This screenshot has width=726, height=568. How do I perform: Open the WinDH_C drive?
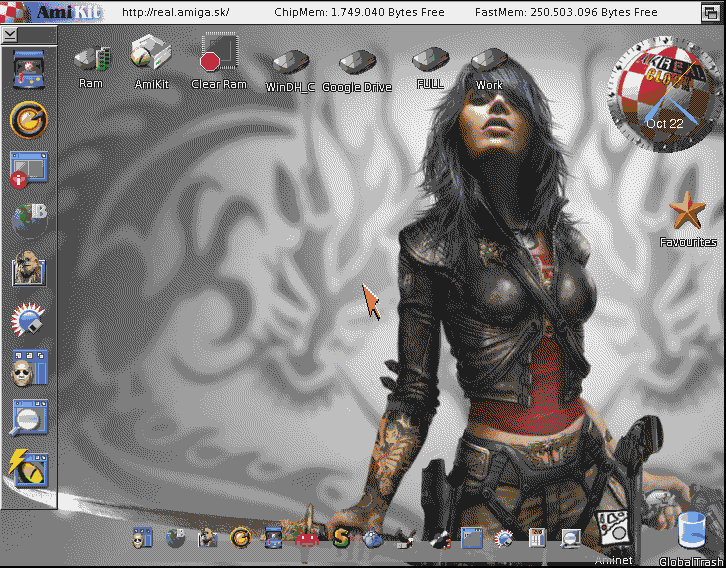click(290, 62)
